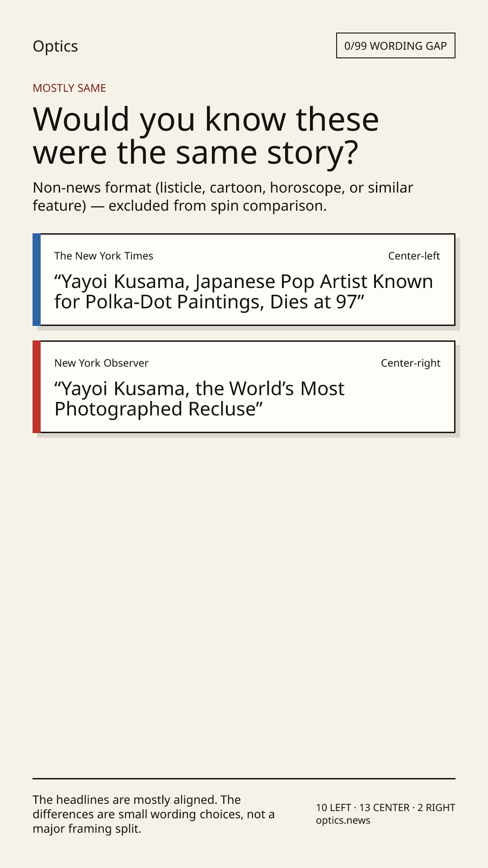Open the New York Observer headline card
Viewport: 488px width, 868px height.
[244, 387]
